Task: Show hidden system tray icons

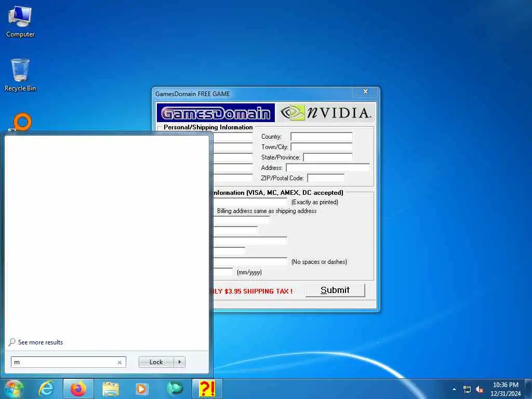Action: click(x=454, y=389)
